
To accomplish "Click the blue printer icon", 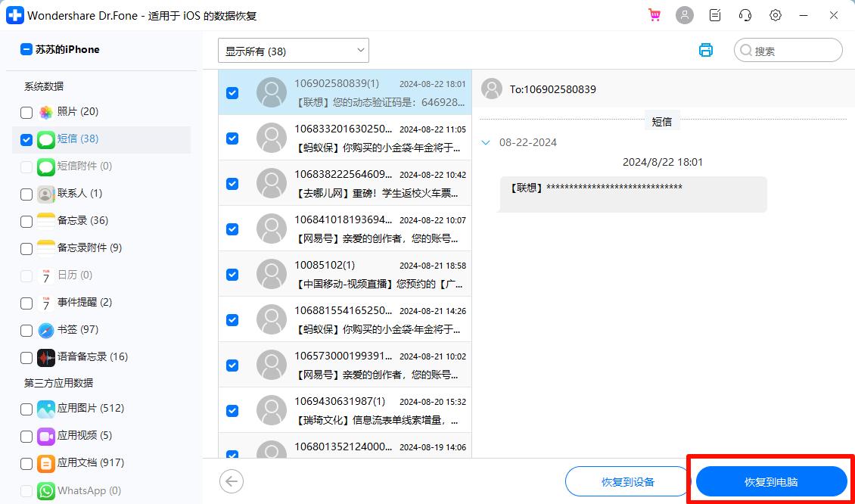I will click(706, 51).
